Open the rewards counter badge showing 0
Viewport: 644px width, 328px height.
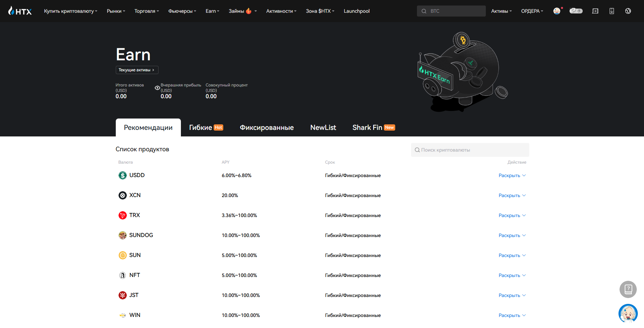click(x=576, y=11)
